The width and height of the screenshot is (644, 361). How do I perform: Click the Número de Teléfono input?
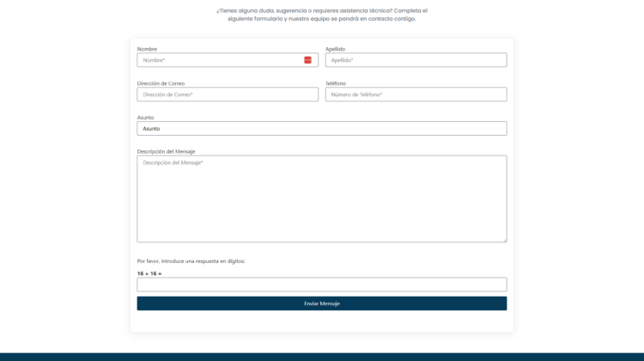[x=416, y=95]
